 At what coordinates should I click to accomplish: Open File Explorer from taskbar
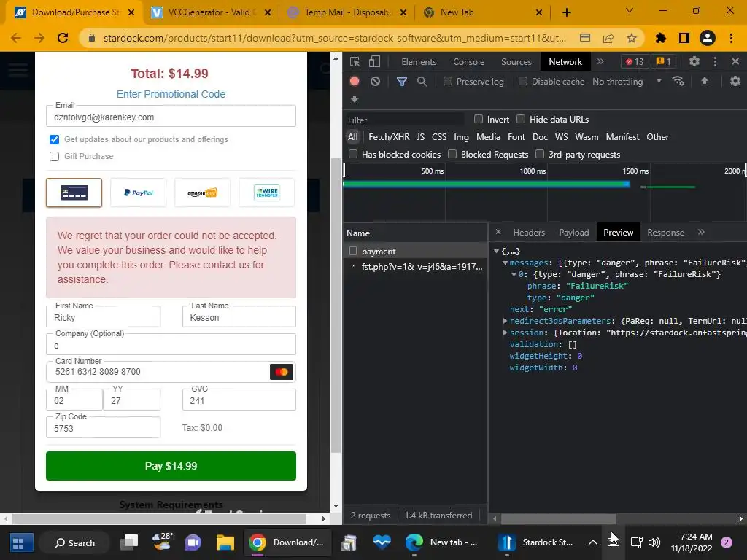click(225, 542)
